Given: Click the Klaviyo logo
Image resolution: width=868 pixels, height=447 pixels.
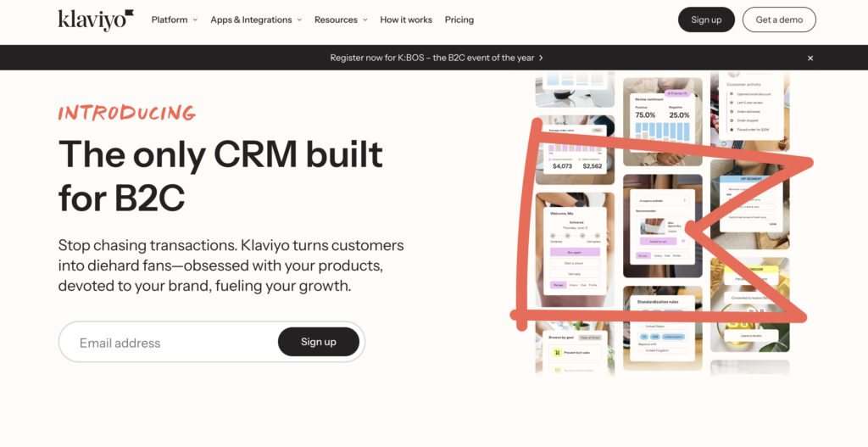Looking at the screenshot, I should (x=96, y=20).
